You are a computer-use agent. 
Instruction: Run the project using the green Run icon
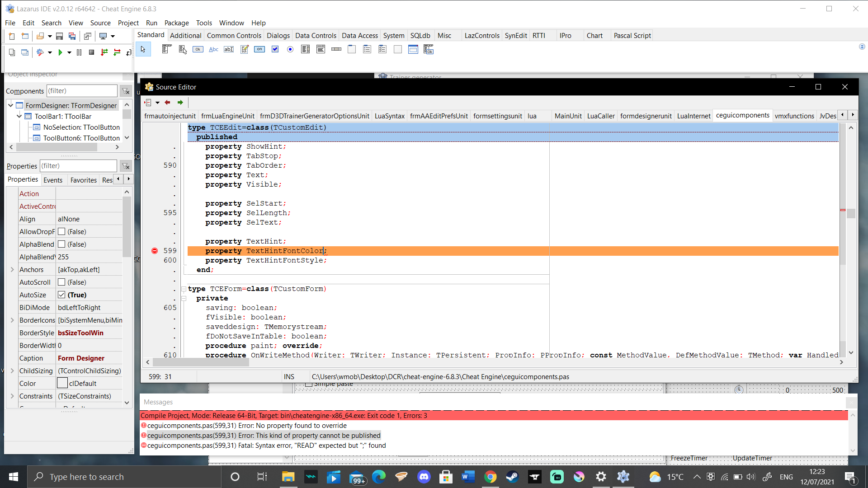(61, 52)
